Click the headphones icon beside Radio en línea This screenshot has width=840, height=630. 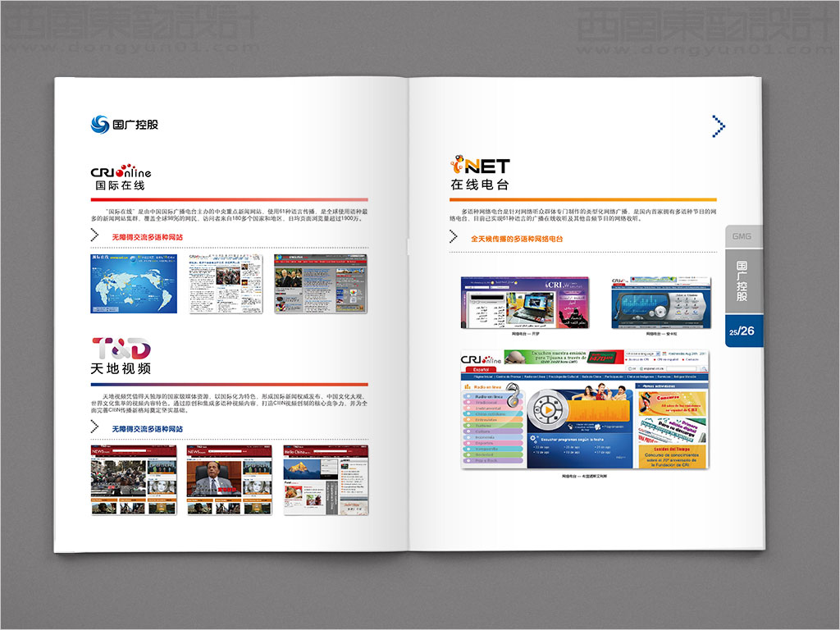pos(514,395)
